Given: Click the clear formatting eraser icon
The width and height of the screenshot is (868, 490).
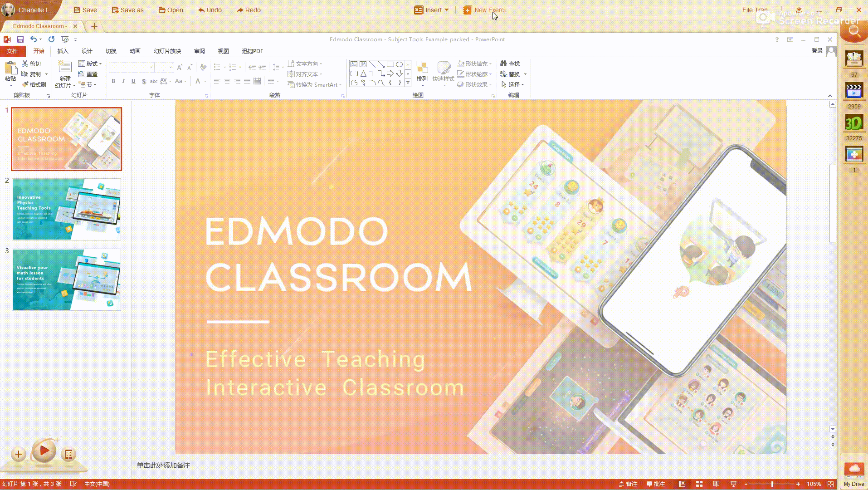Looking at the screenshot, I should click(203, 68).
